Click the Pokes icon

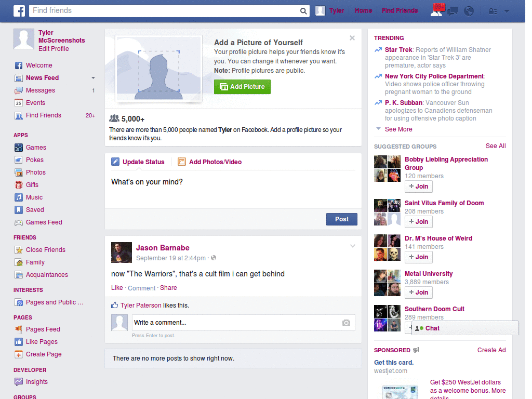[x=19, y=160]
